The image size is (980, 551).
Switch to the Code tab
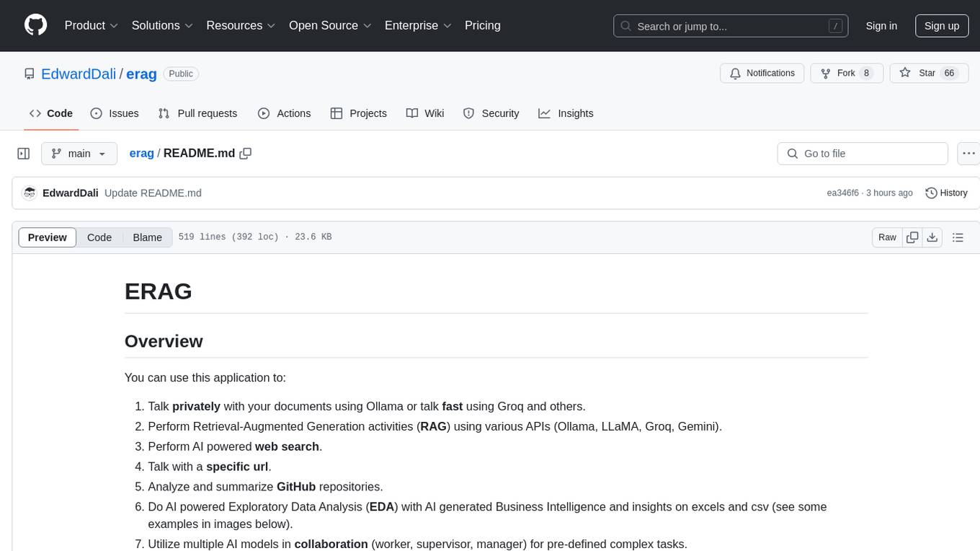click(x=51, y=113)
